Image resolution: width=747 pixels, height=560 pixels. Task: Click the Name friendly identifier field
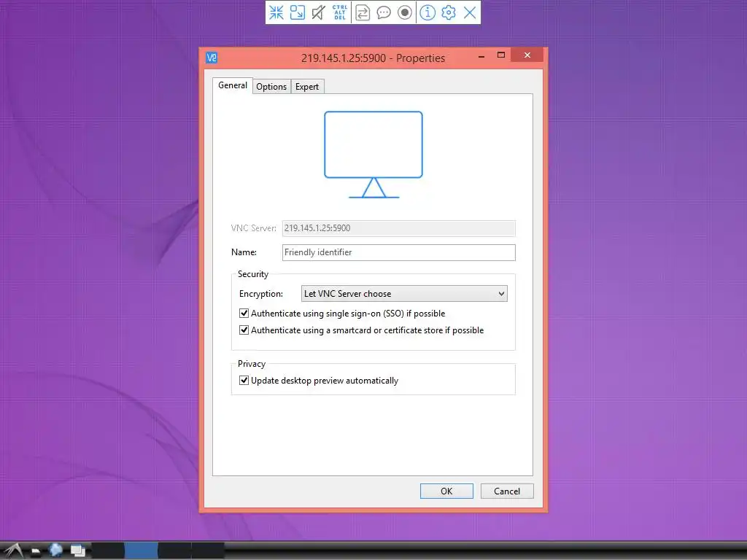click(399, 252)
